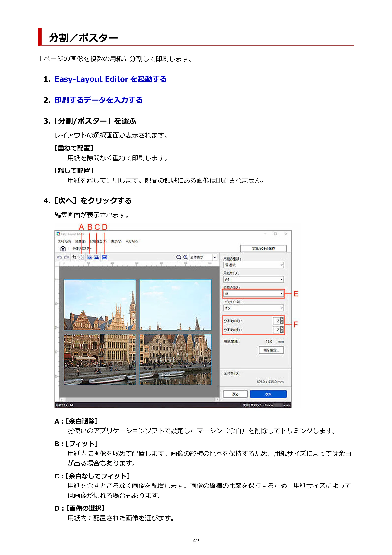Open the 用紙の種類 dropdown showing 普通紙
The image size is (392, 555).
click(x=253, y=265)
